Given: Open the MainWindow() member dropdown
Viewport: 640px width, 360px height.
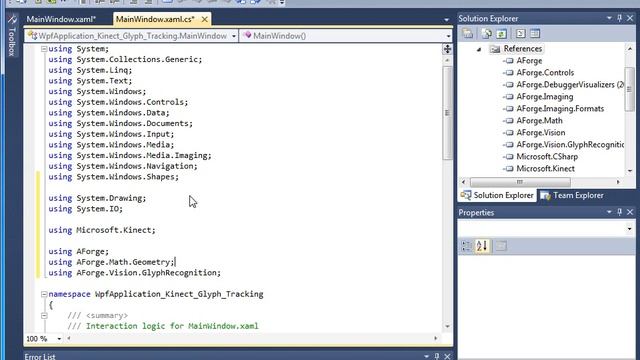Looking at the screenshot, I should click(346, 36).
